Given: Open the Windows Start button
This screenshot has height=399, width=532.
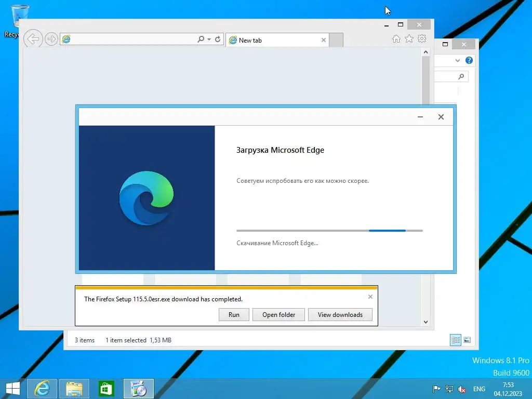Looking at the screenshot, I should tap(13, 389).
